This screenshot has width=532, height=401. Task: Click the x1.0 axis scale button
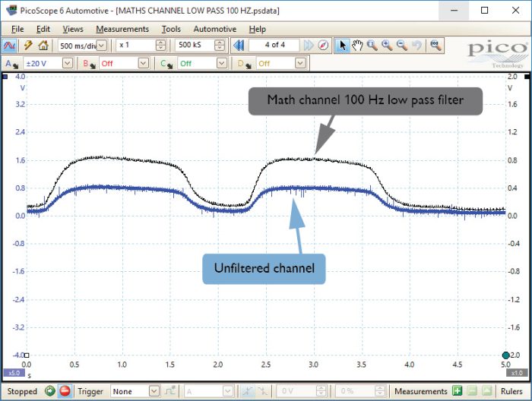517,373
